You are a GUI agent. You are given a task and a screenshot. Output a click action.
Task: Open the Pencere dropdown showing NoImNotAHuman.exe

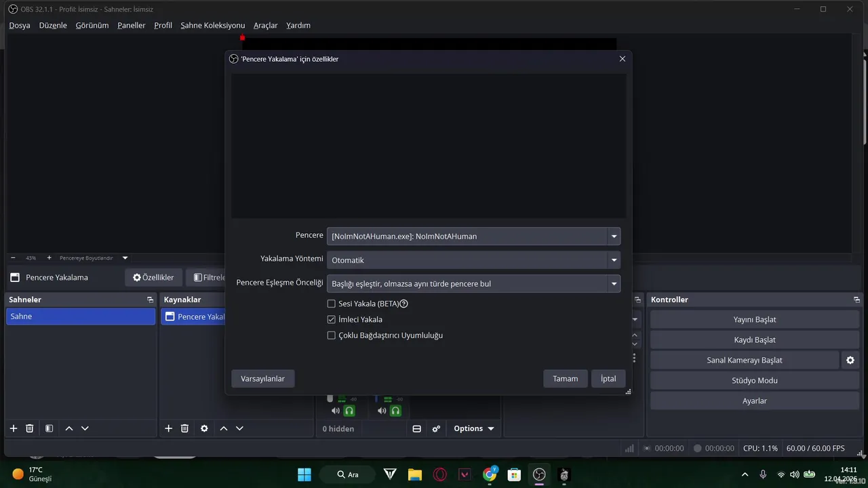point(473,236)
